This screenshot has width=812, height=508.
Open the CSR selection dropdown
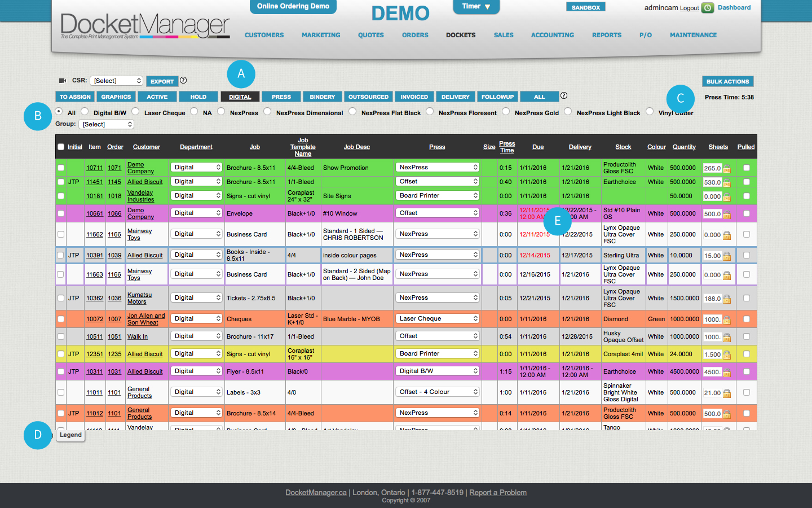116,81
